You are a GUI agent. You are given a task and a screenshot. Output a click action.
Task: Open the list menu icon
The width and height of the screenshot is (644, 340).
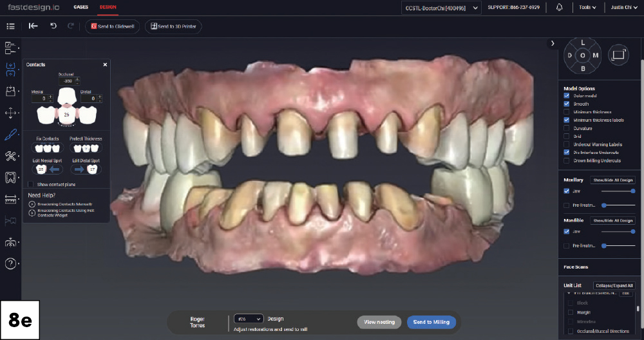tap(11, 26)
